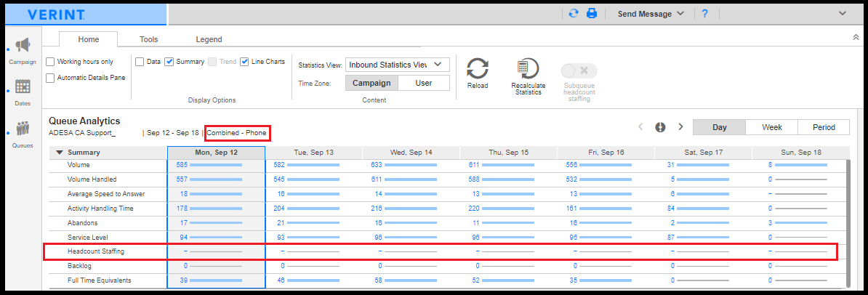
Task: Open Statistics View dropdown
Action: [398, 65]
